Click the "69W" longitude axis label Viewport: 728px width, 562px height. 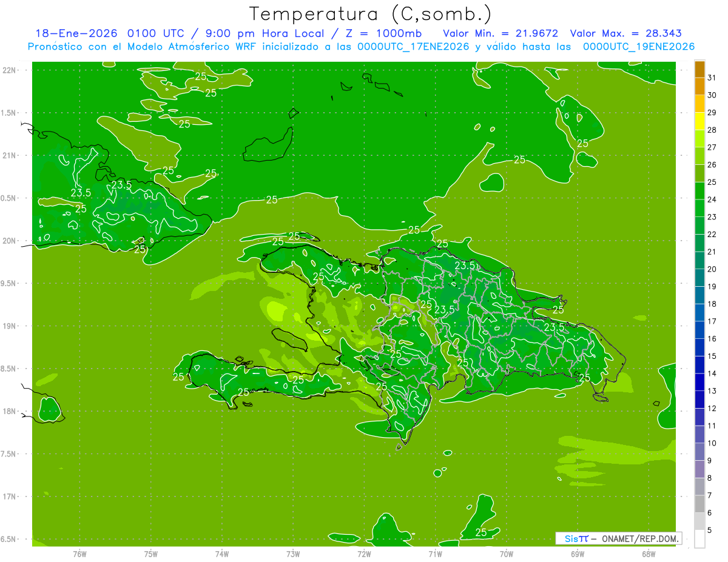click(578, 554)
